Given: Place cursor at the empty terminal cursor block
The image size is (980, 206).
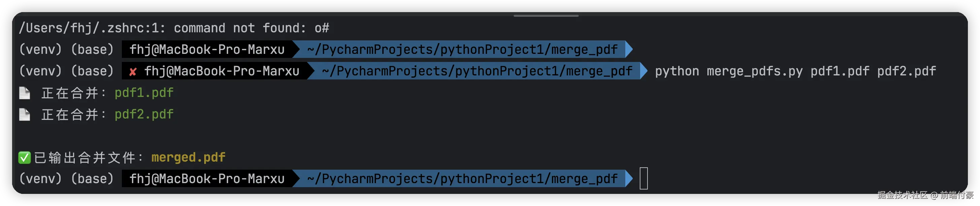Looking at the screenshot, I should coord(644,179).
